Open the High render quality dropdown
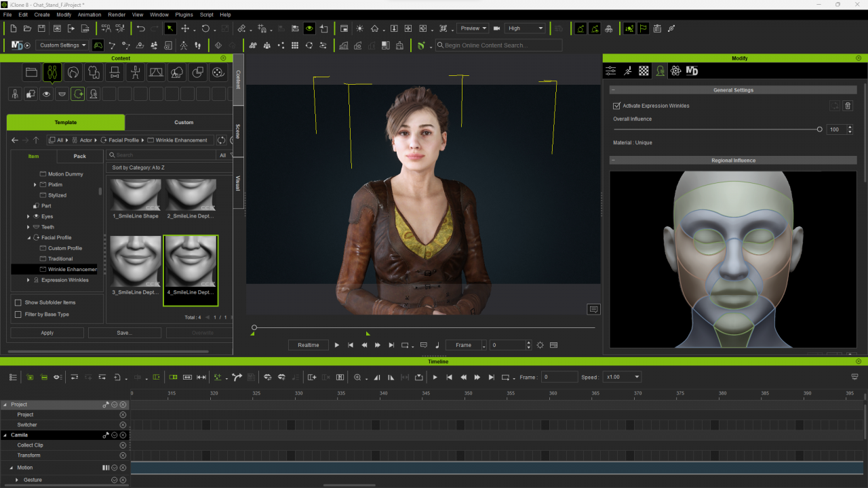Image resolution: width=868 pixels, height=488 pixels. pos(525,28)
